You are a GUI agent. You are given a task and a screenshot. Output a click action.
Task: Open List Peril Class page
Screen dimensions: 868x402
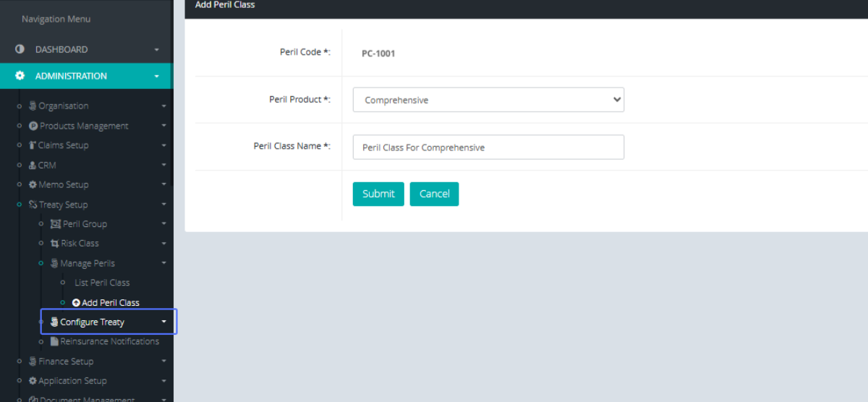click(102, 283)
